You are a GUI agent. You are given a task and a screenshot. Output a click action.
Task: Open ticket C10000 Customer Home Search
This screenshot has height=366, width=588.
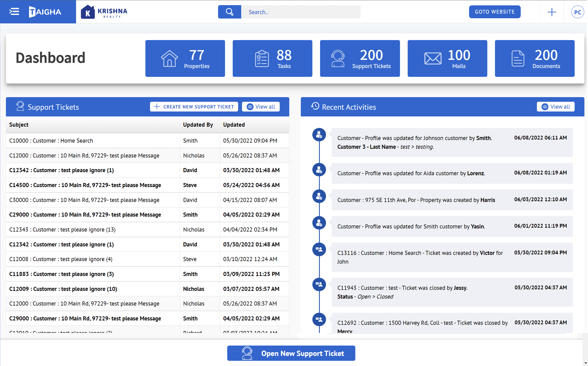pos(51,141)
